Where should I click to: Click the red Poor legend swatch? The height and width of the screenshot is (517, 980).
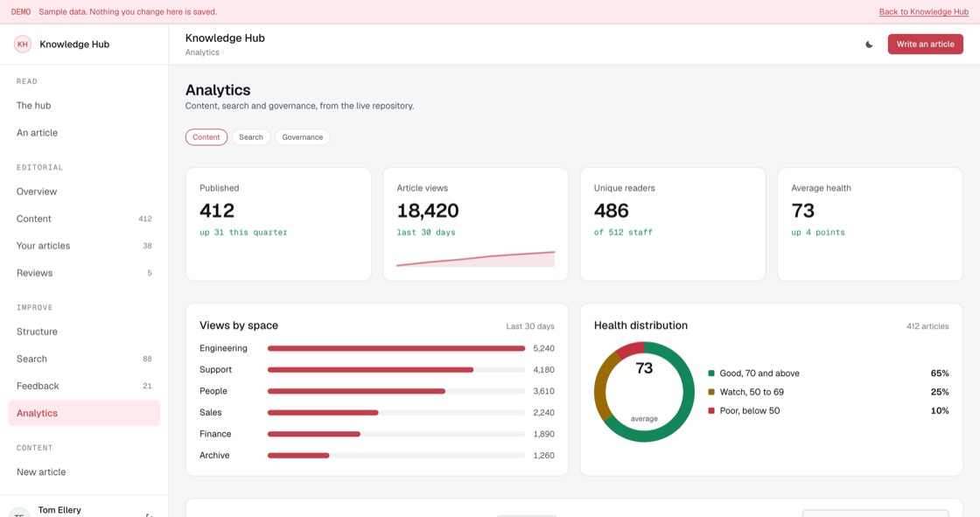click(x=711, y=411)
